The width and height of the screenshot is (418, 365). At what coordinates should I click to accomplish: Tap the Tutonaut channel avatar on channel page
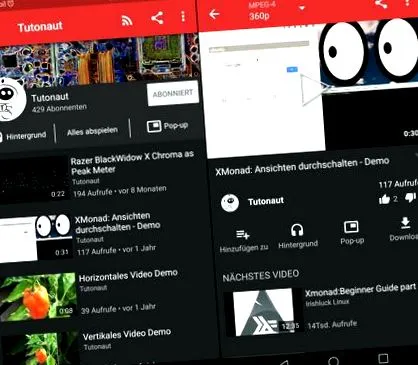point(11,100)
